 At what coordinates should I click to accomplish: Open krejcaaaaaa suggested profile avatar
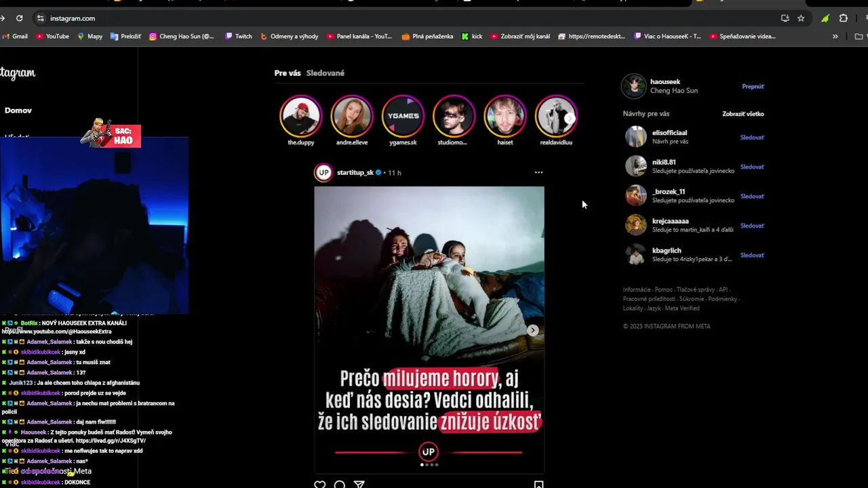(635, 225)
